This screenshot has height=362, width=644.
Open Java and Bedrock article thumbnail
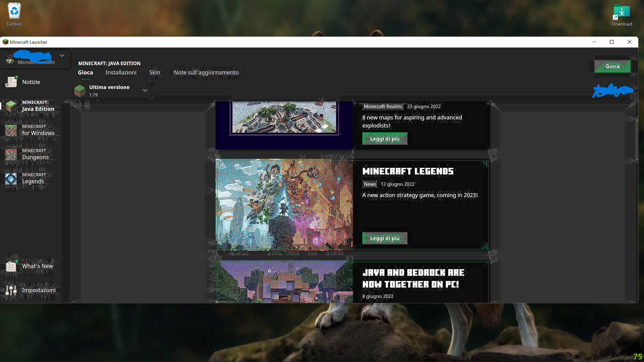coord(284,282)
